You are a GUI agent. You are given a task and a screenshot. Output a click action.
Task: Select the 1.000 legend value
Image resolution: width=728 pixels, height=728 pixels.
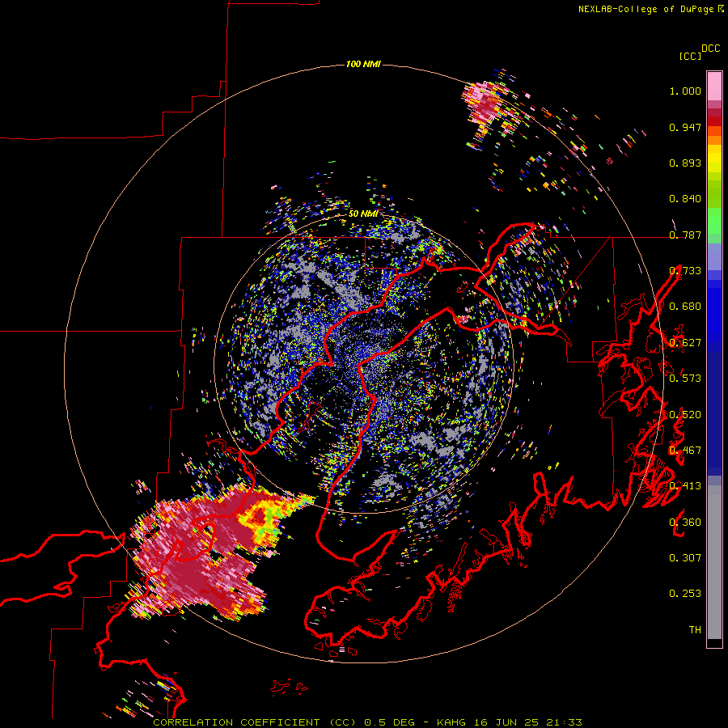(x=685, y=91)
